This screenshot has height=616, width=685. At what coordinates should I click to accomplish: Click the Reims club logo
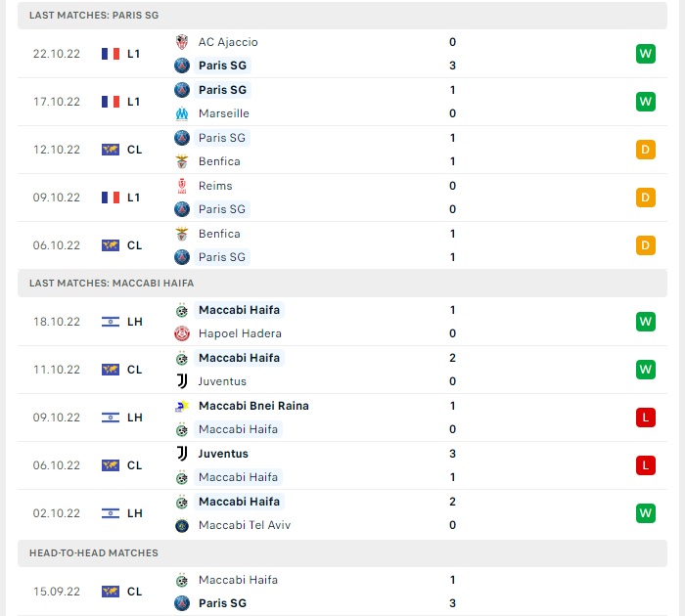(181, 186)
